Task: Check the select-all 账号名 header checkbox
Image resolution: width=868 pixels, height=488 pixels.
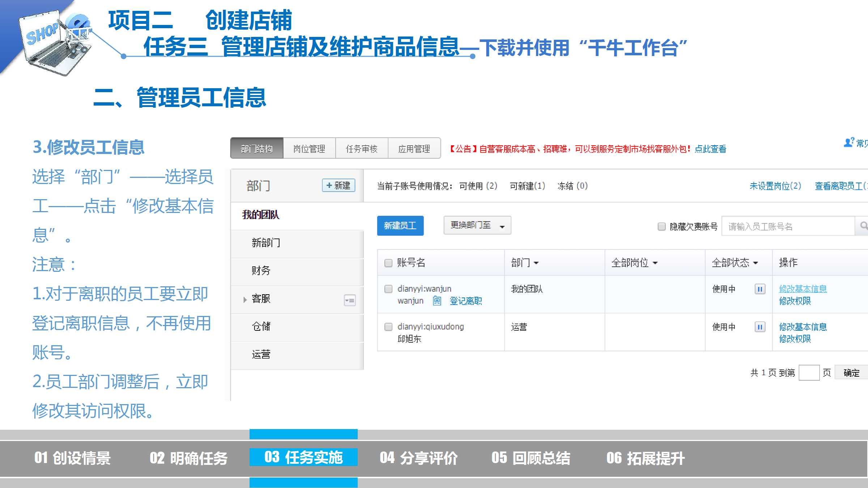Action: pyautogui.click(x=388, y=263)
